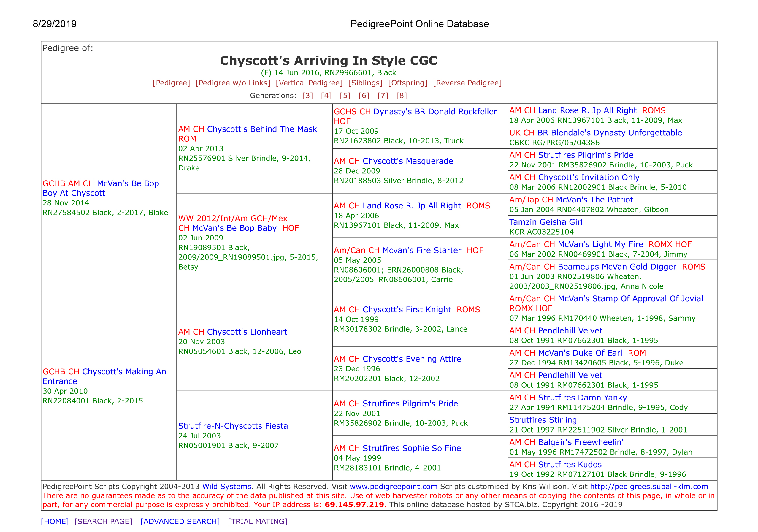Click the title Chyscott's Arriving In Style CGC

(329, 61)
